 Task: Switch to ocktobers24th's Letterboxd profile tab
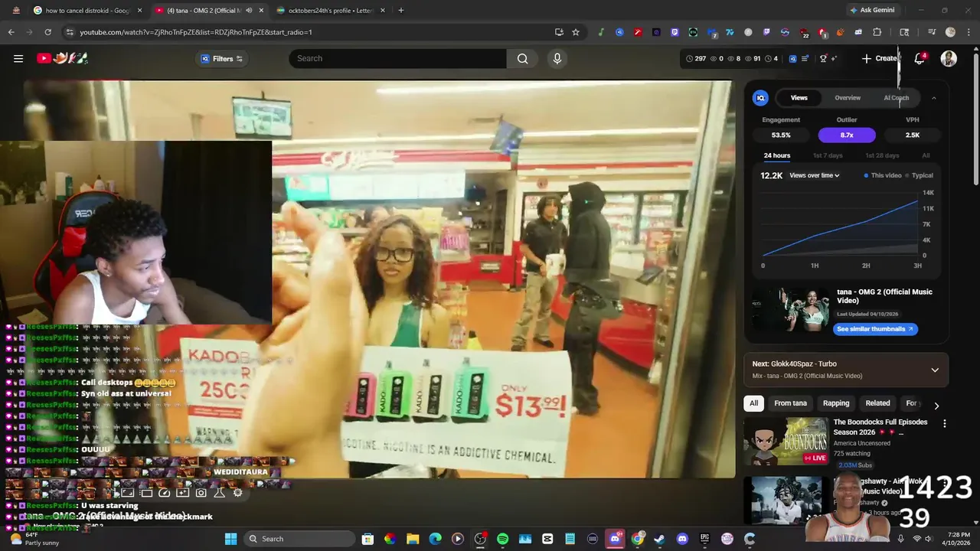330,10
